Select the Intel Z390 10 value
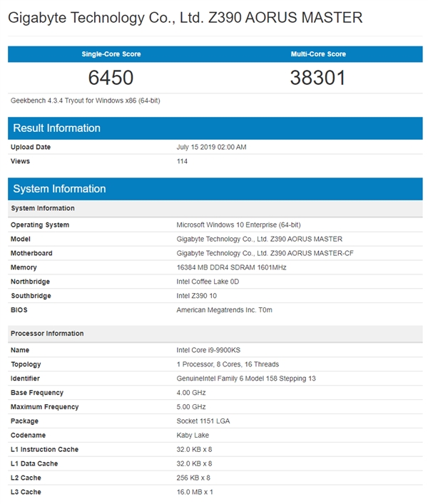The height and width of the screenshot is (504, 428). [x=196, y=296]
